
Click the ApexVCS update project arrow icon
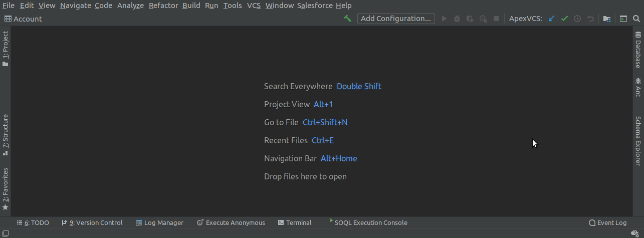(x=551, y=19)
